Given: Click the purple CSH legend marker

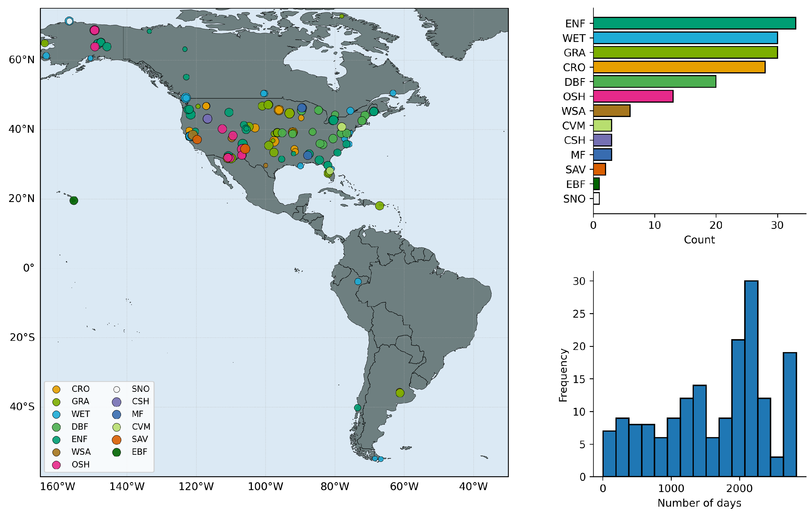Looking at the screenshot, I should pyautogui.click(x=117, y=402).
